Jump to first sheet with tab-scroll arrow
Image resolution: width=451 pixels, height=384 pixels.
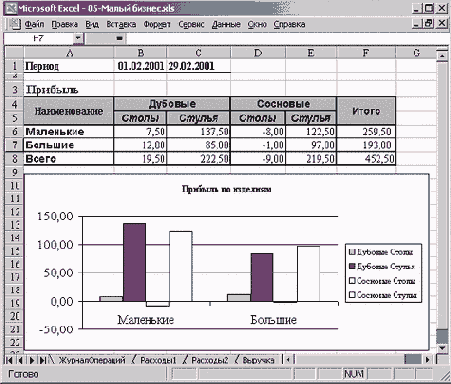(9, 360)
